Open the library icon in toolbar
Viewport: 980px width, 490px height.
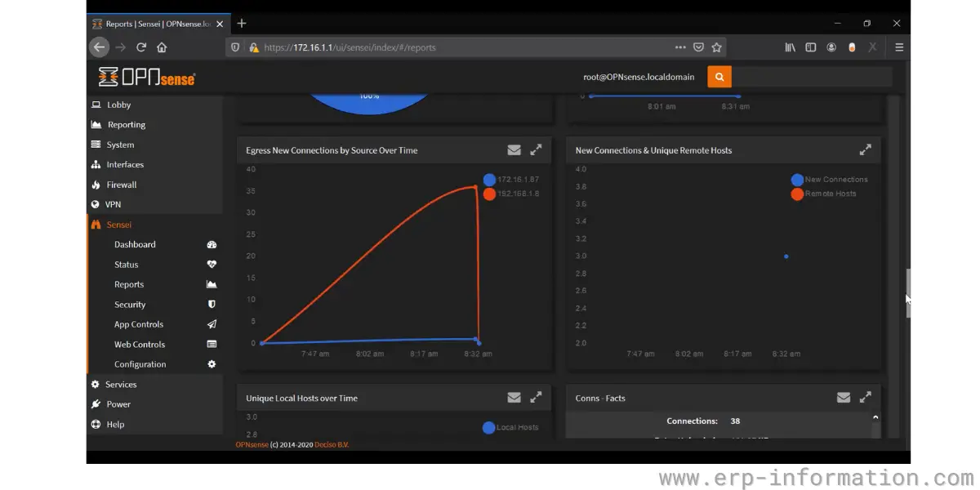point(790,47)
